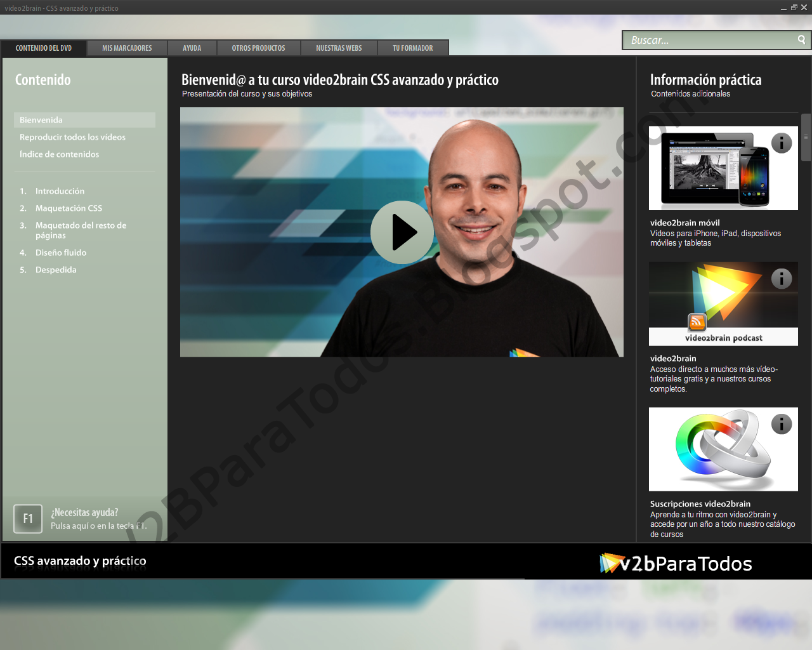Open info icon on video2brain podcast card
812x650 pixels.
(x=782, y=279)
